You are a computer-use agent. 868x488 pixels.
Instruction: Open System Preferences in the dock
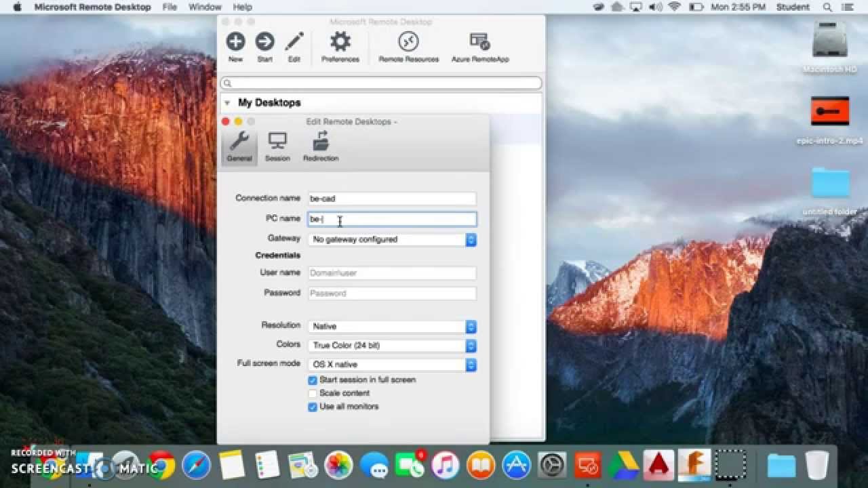click(552, 465)
